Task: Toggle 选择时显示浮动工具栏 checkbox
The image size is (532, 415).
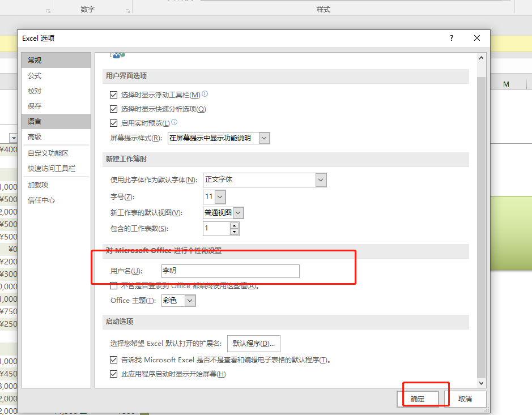Action: coord(114,95)
